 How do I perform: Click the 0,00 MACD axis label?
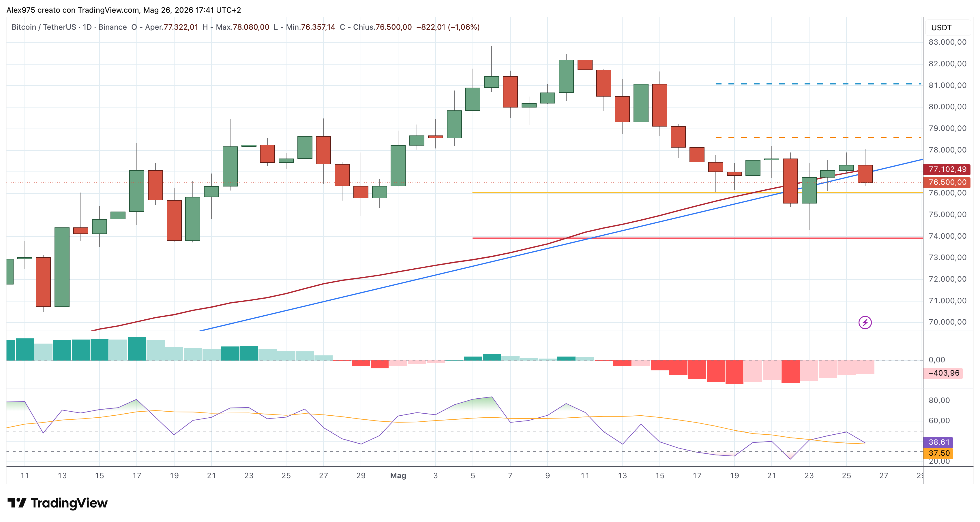coord(937,360)
